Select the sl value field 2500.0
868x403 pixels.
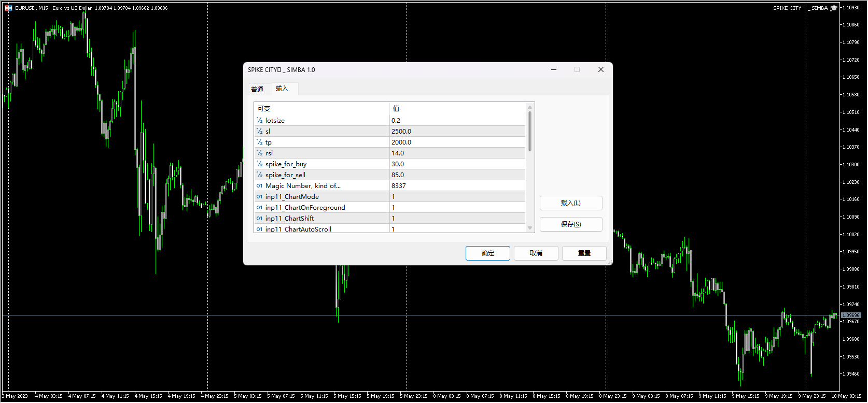point(456,131)
